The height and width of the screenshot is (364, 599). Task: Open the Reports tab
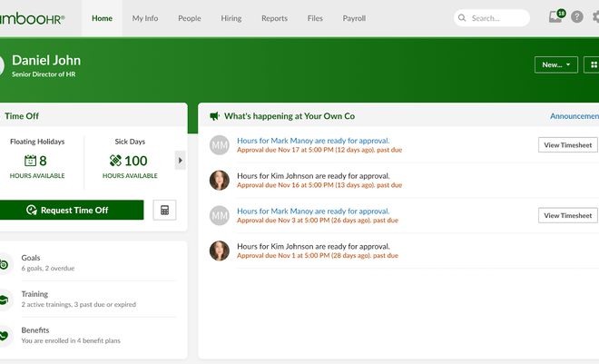point(274,18)
